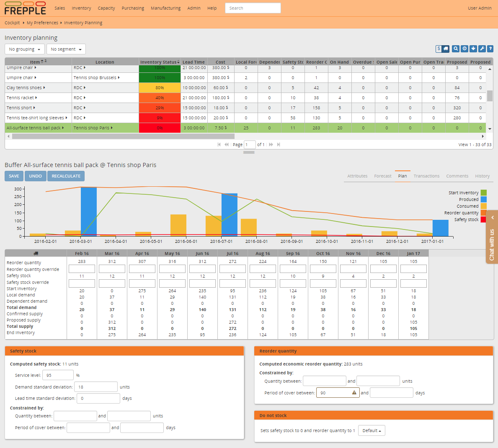The width and height of the screenshot is (498, 448).
Task: Toggle Safety stock series in chart legend
Action: 466,219
